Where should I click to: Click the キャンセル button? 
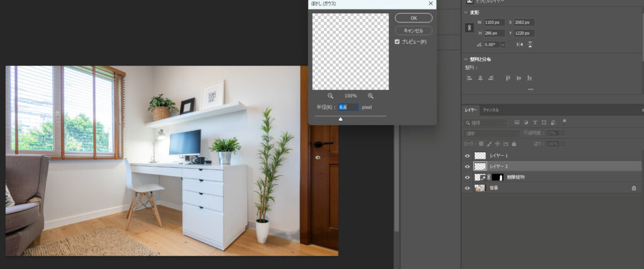(x=414, y=31)
